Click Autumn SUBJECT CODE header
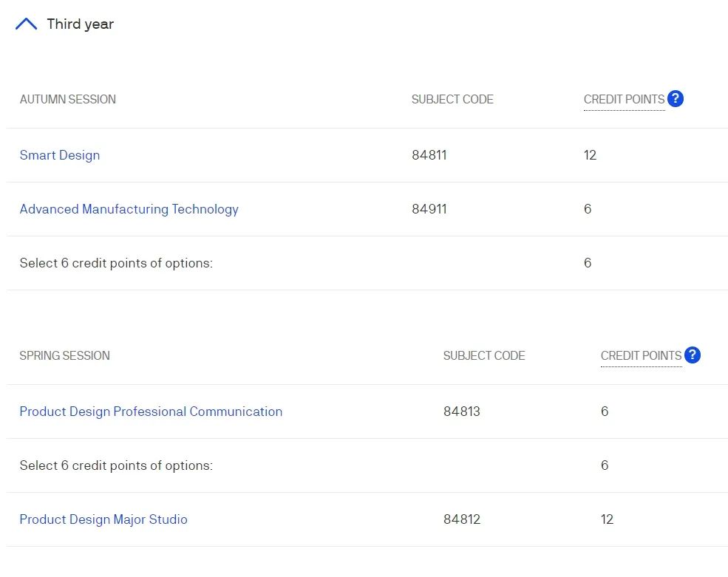Image resolution: width=728 pixels, height=577 pixels. click(x=452, y=99)
